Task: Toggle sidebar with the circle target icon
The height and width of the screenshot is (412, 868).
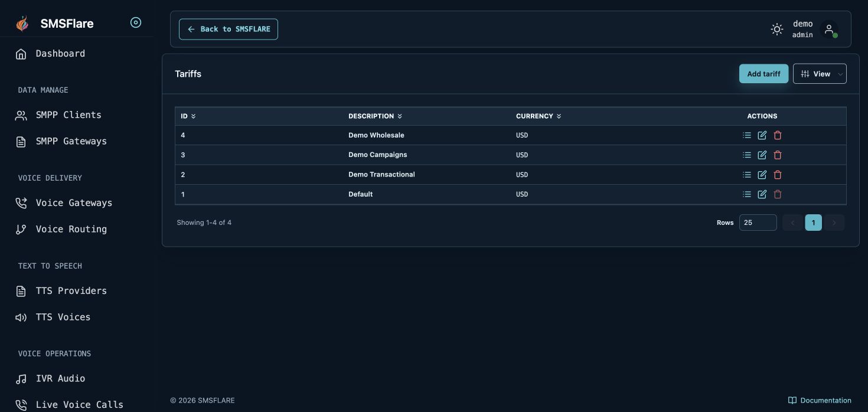Action: click(x=136, y=23)
